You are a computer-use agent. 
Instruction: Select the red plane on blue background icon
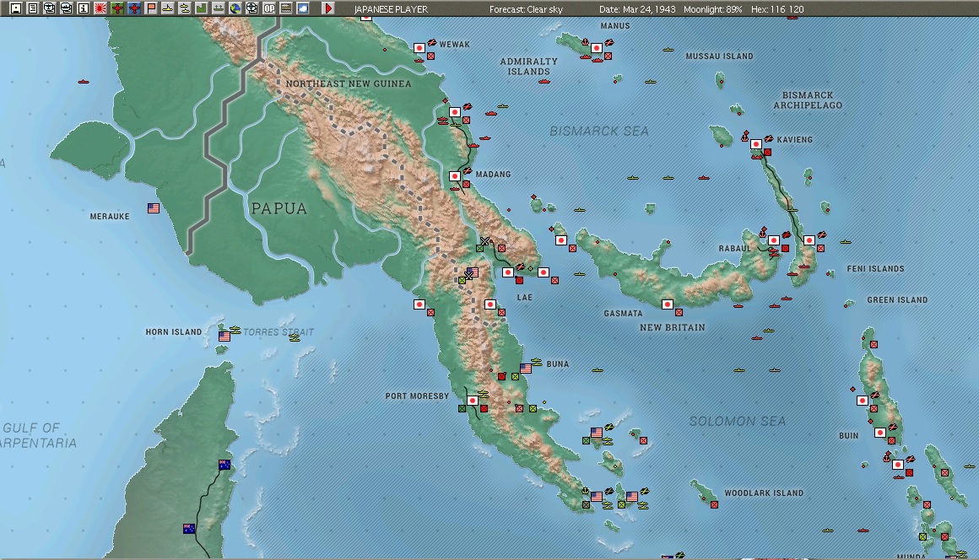tap(133, 8)
